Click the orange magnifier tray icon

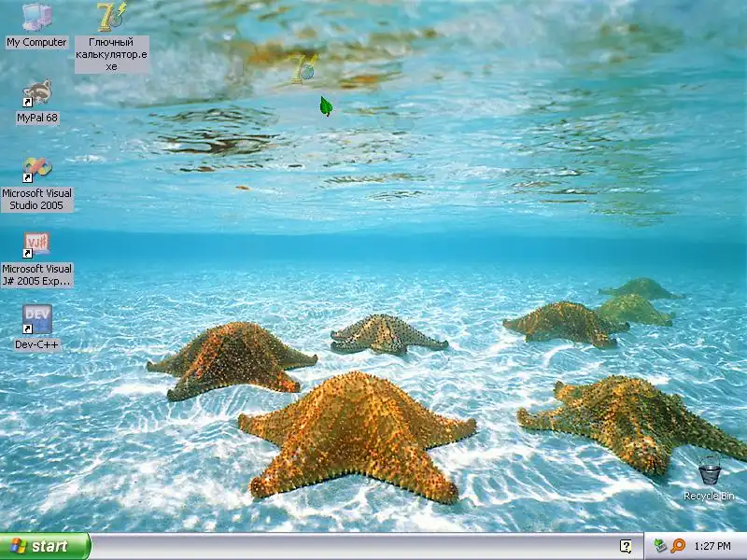[677, 546]
